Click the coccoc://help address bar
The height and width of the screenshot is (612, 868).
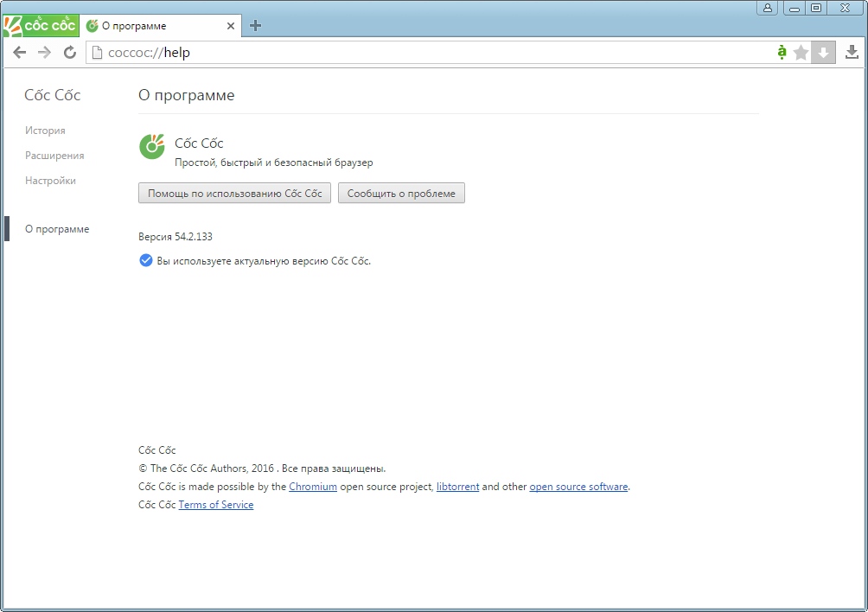pos(431,53)
